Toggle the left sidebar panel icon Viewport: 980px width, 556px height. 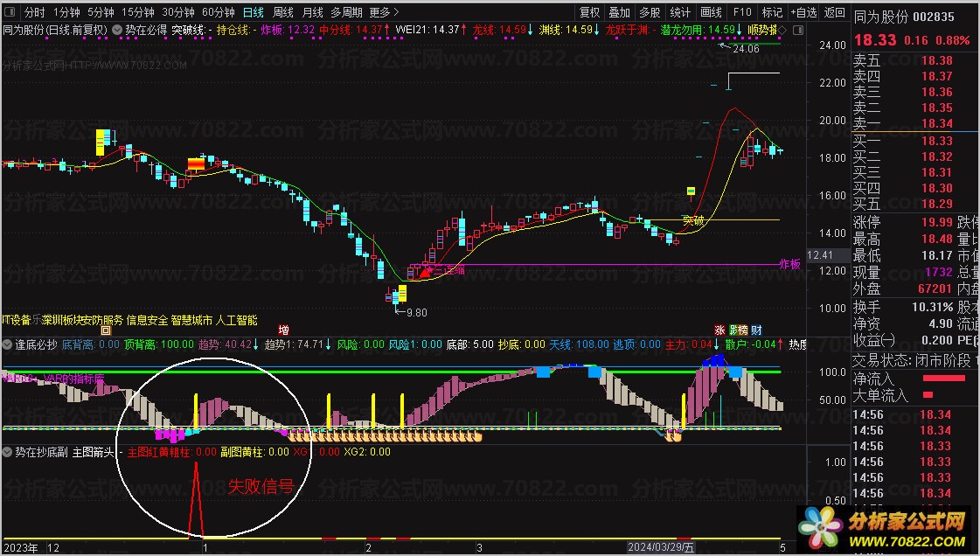click(x=10, y=12)
